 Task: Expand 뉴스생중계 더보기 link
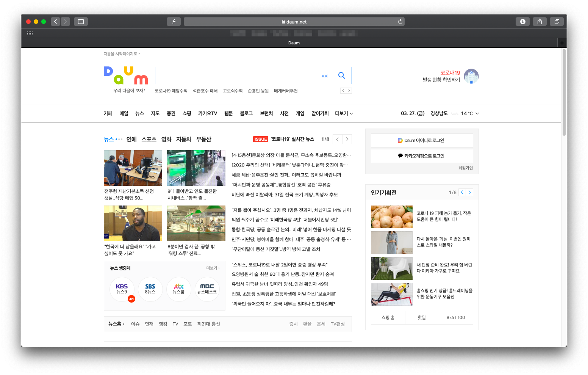click(213, 268)
